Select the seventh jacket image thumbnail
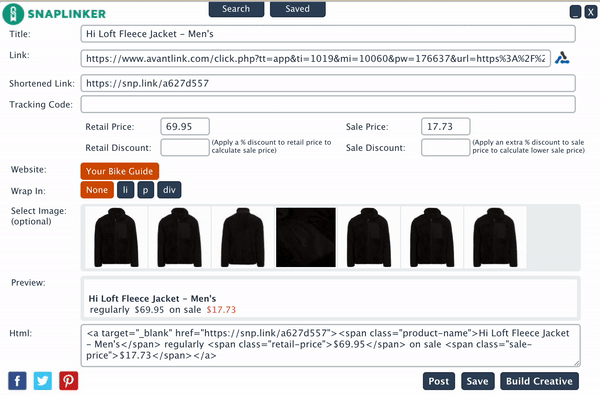The height and width of the screenshot is (395, 600). pyautogui.click(x=495, y=237)
